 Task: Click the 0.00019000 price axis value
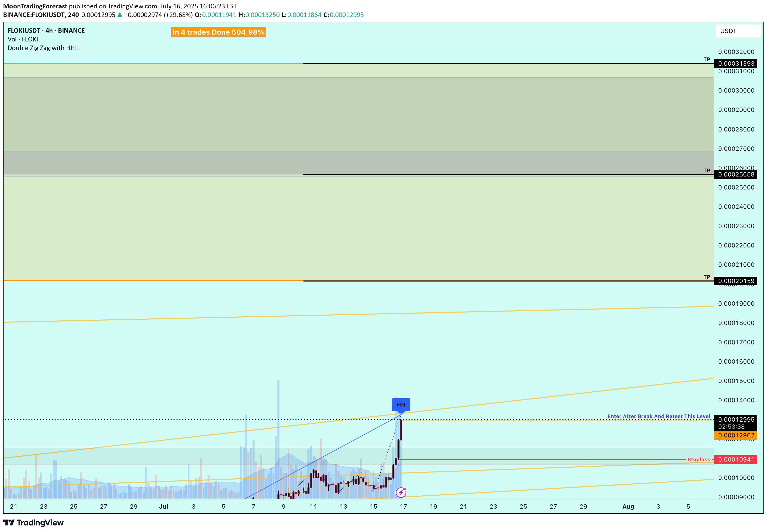[x=736, y=303]
